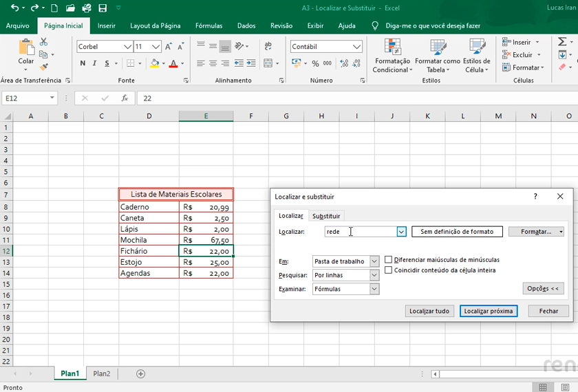This screenshot has height=392, width=578.
Task: Open the Examinar dropdown showing Fórmulas
Action: tap(374, 290)
